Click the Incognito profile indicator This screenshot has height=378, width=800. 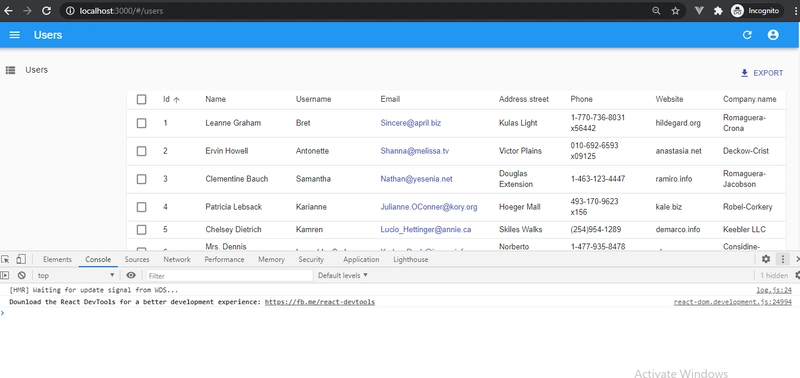pos(756,11)
